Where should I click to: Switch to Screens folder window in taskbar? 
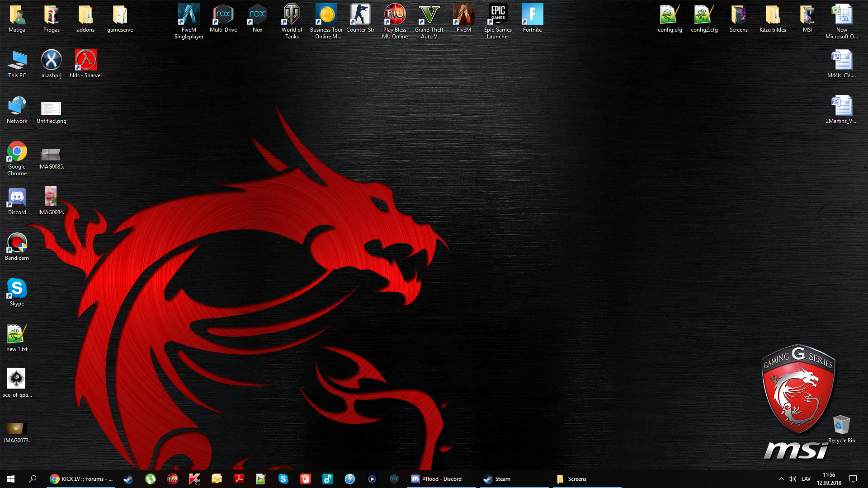[x=587, y=479]
